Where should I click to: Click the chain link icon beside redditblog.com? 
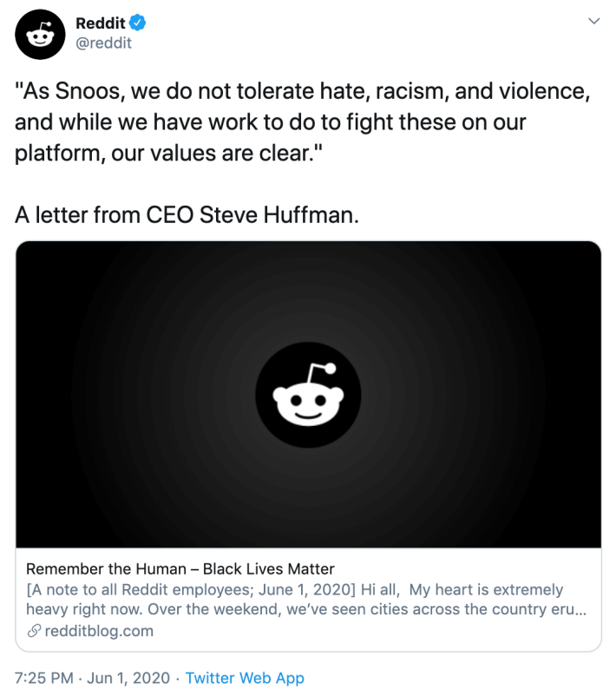coord(33,632)
